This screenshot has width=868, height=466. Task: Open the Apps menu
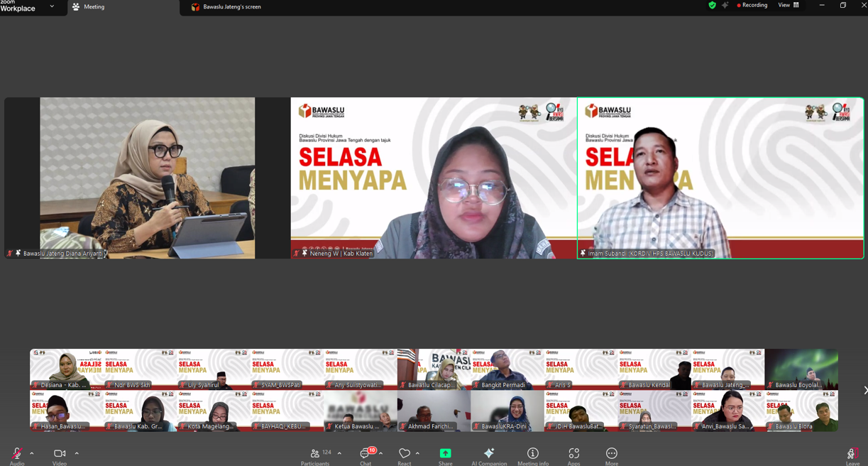point(573,454)
